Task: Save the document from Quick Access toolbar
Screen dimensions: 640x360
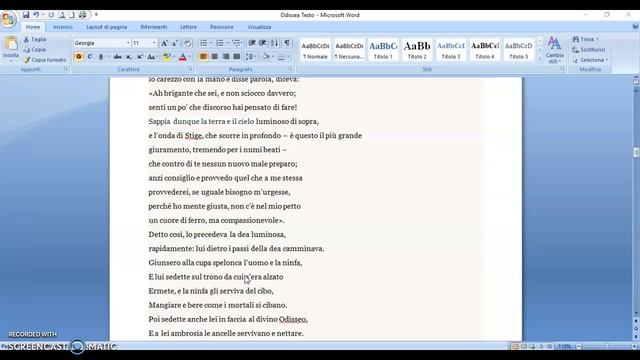Action: (x=26, y=15)
